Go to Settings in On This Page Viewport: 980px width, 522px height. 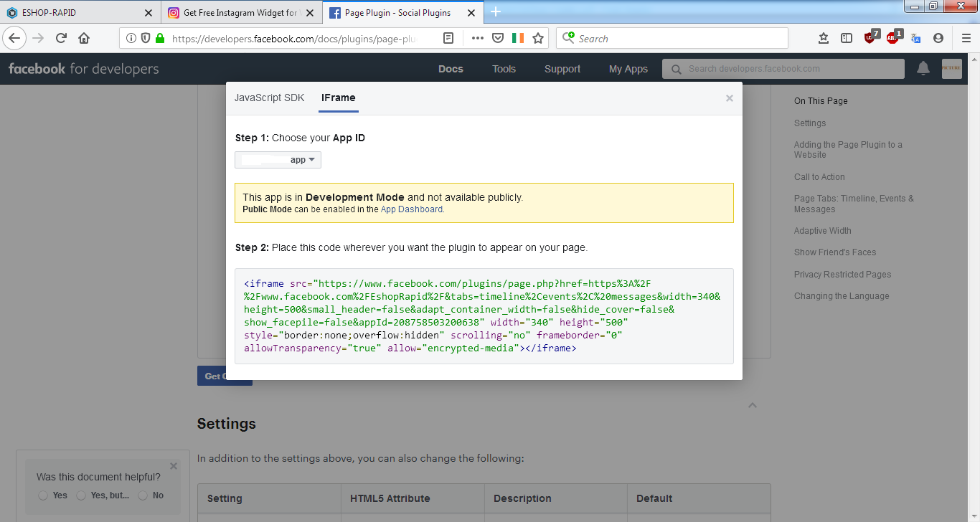pyautogui.click(x=810, y=123)
